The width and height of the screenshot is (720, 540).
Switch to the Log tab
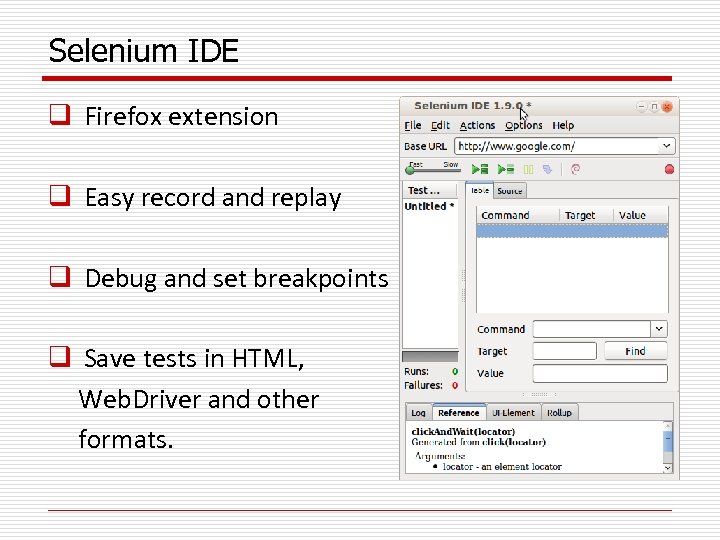coord(418,413)
